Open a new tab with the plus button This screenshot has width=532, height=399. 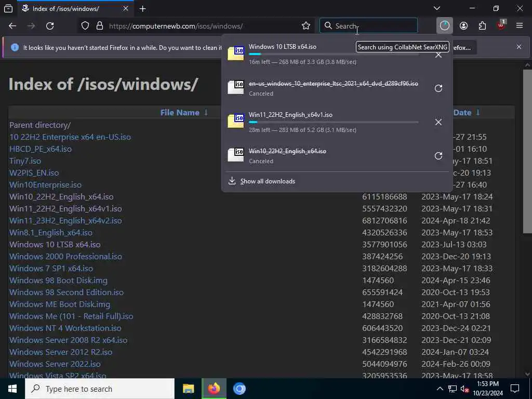tap(143, 9)
